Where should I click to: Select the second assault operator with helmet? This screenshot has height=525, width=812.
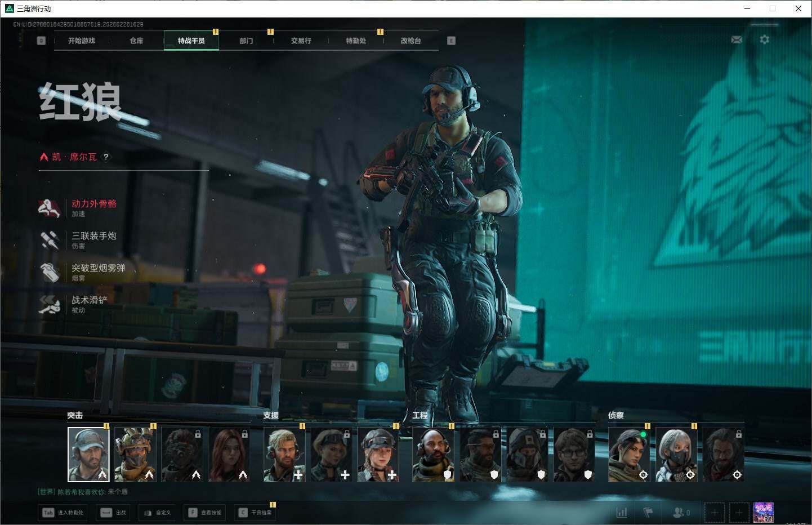pos(135,454)
